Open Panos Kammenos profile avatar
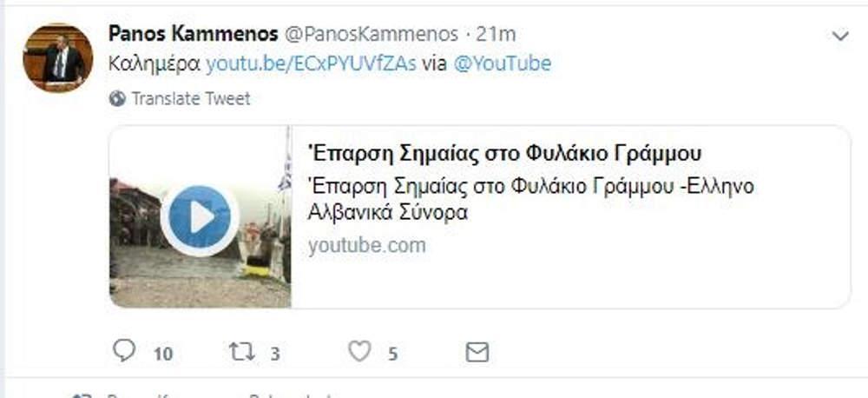Viewport: 868px width, 398px height. 57,57
